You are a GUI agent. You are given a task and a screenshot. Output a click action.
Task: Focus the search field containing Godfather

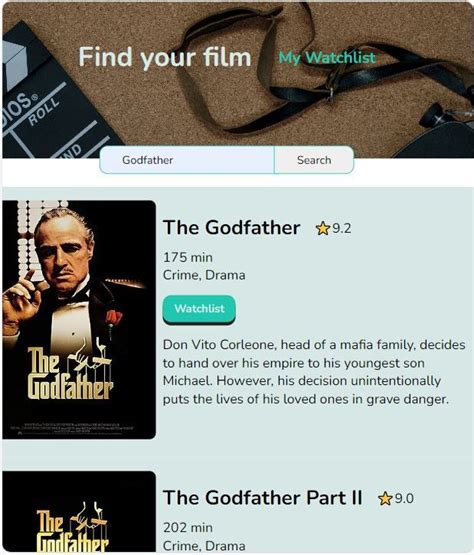[187, 160]
